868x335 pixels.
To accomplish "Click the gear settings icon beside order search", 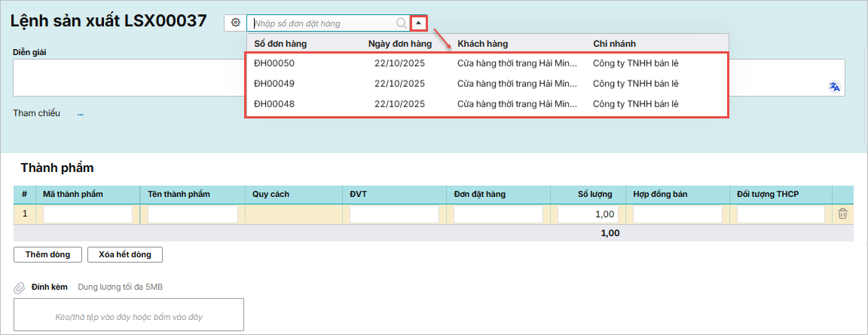I will pos(235,23).
